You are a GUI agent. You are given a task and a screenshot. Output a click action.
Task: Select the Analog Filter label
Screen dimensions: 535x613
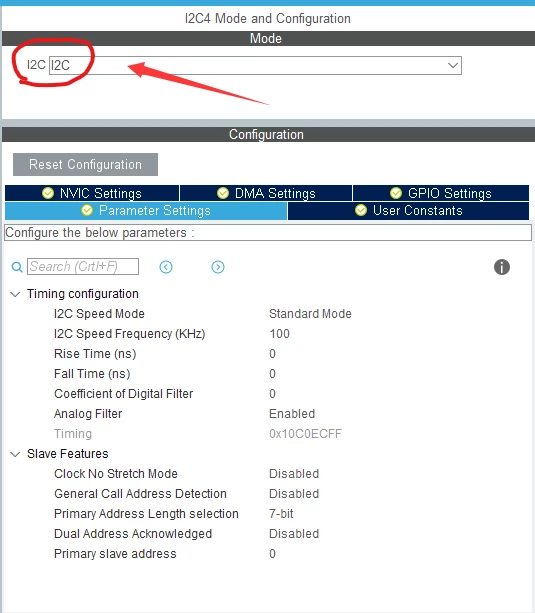pos(88,414)
